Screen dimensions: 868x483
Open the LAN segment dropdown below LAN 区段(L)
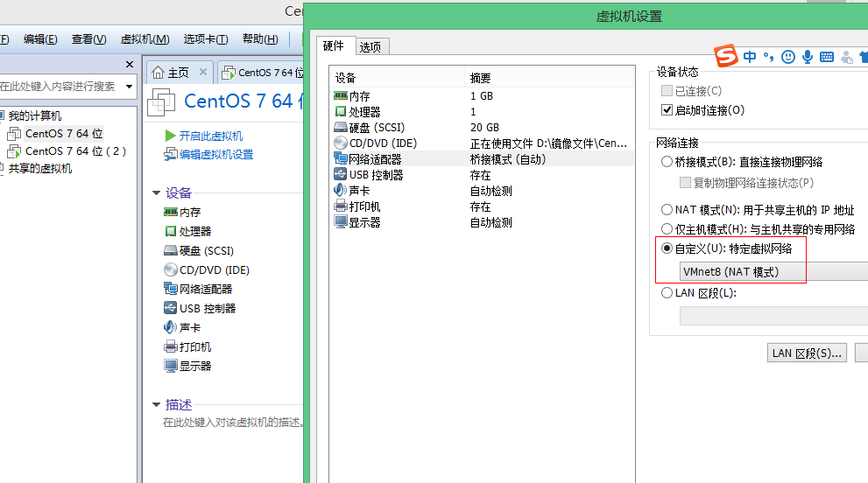[774, 316]
